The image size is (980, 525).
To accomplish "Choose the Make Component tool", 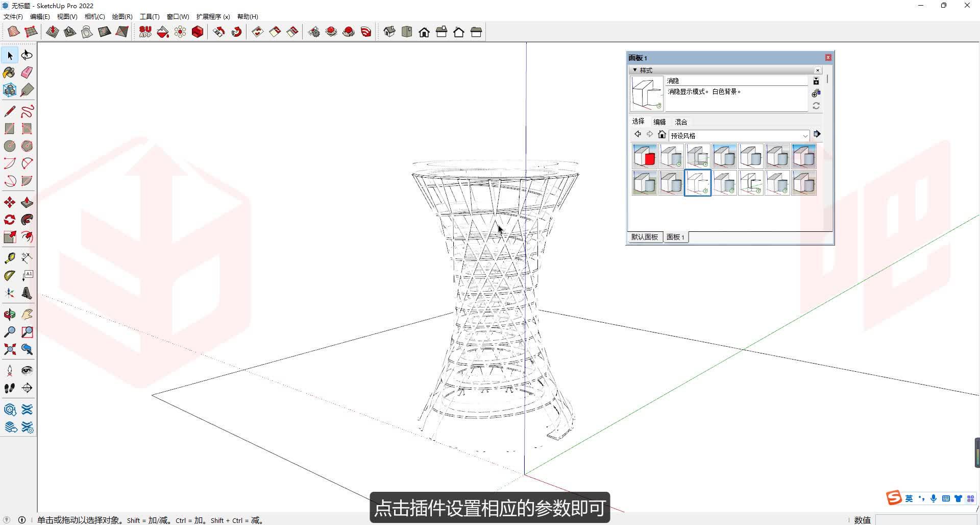I will [x=10, y=90].
